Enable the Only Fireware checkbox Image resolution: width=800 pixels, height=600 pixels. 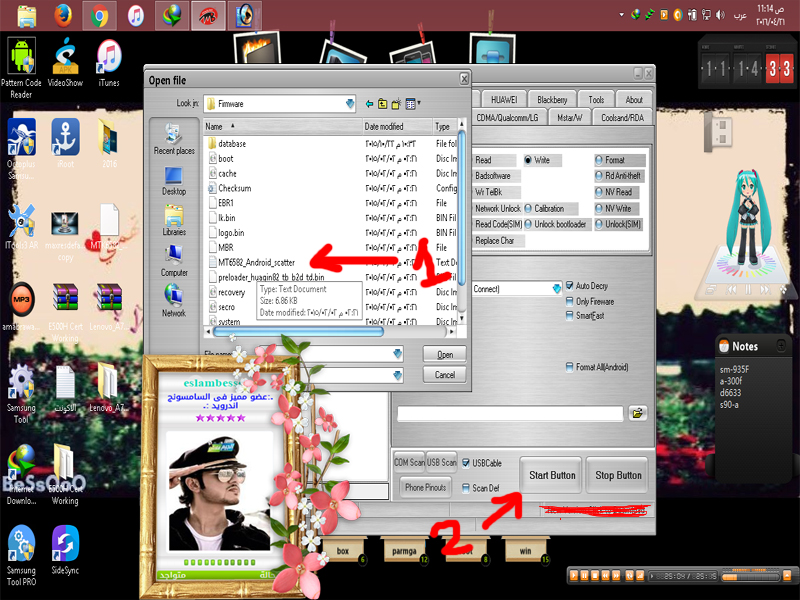coord(569,302)
